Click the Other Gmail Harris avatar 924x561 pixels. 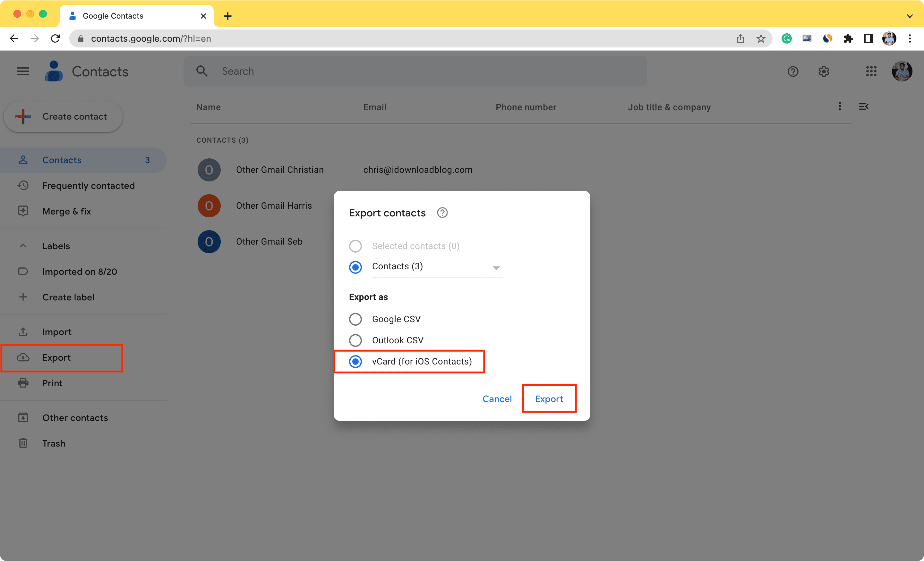pyautogui.click(x=209, y=206)
